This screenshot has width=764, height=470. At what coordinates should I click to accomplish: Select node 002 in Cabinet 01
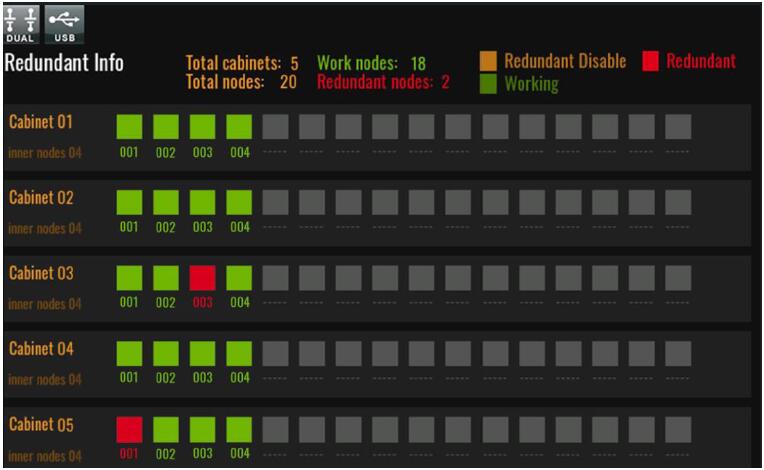[166, 127]
